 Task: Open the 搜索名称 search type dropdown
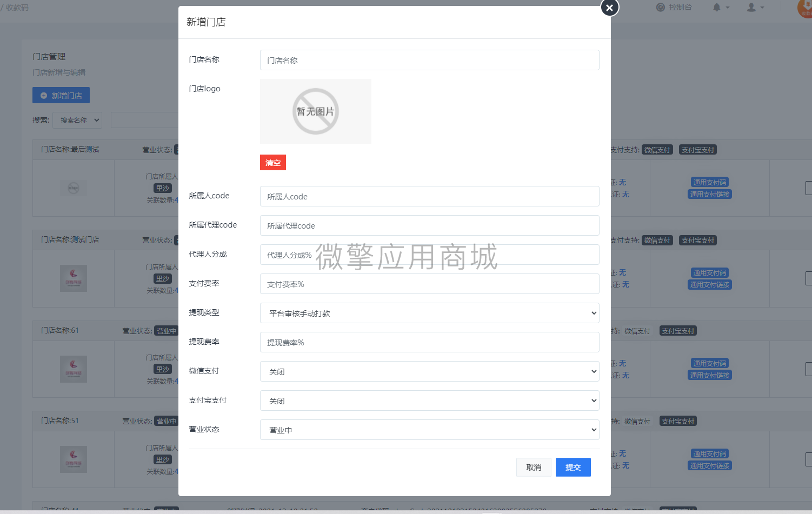77,120
